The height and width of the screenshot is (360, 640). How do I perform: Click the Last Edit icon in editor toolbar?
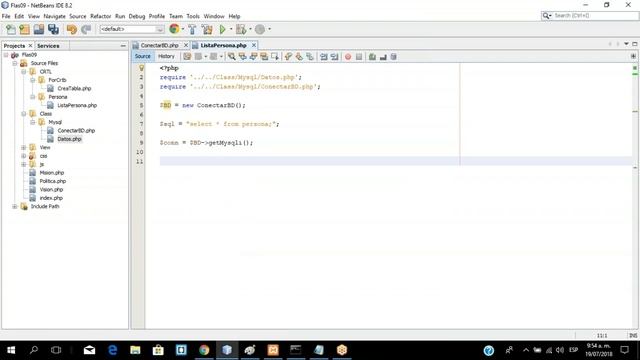187,57
